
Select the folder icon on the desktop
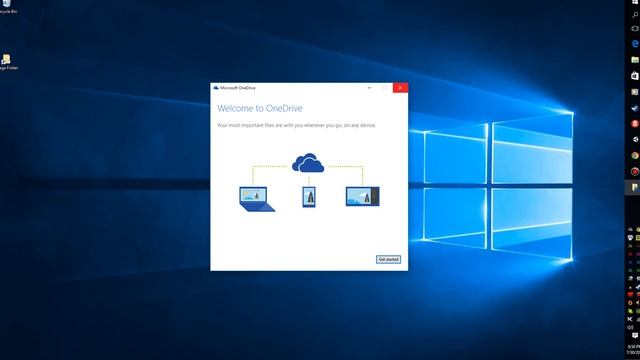tap(8, 62)
